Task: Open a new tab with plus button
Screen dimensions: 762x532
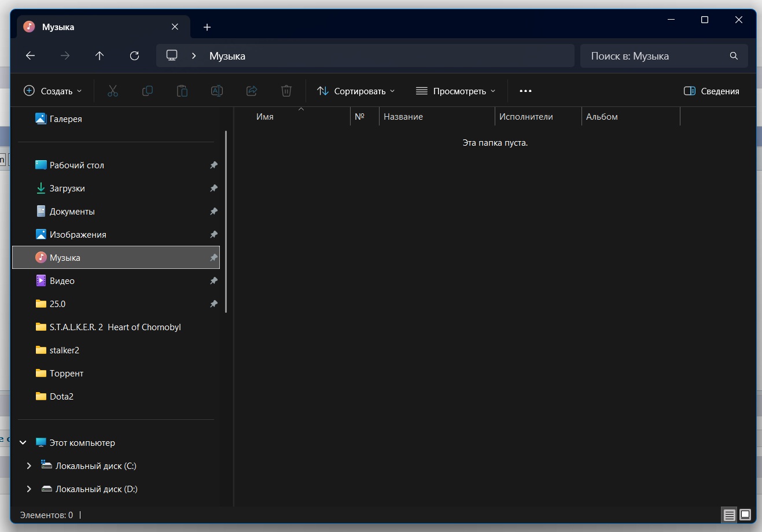Action: tap(207, 27)
